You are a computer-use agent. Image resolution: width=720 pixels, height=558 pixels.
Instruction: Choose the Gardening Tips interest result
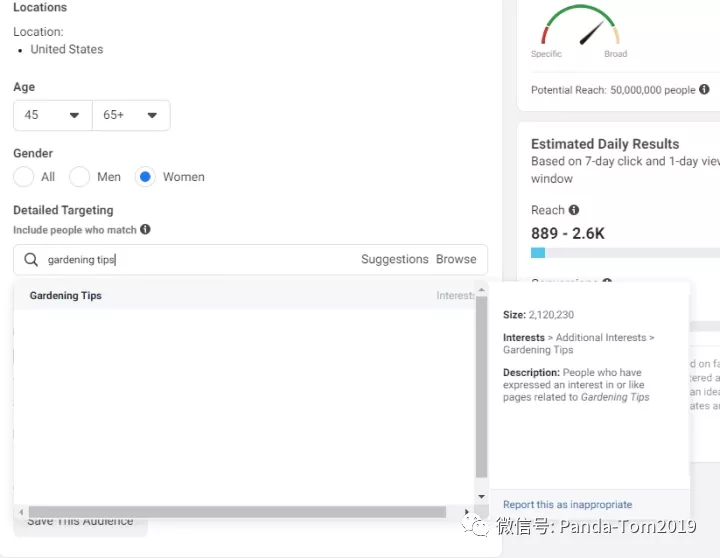[244, 296]
